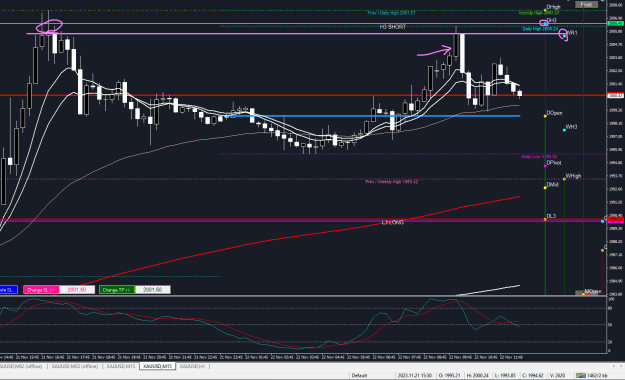Screen dimensions: 625x380
Task: Click the WHigh level label
Action: point(573,176)
